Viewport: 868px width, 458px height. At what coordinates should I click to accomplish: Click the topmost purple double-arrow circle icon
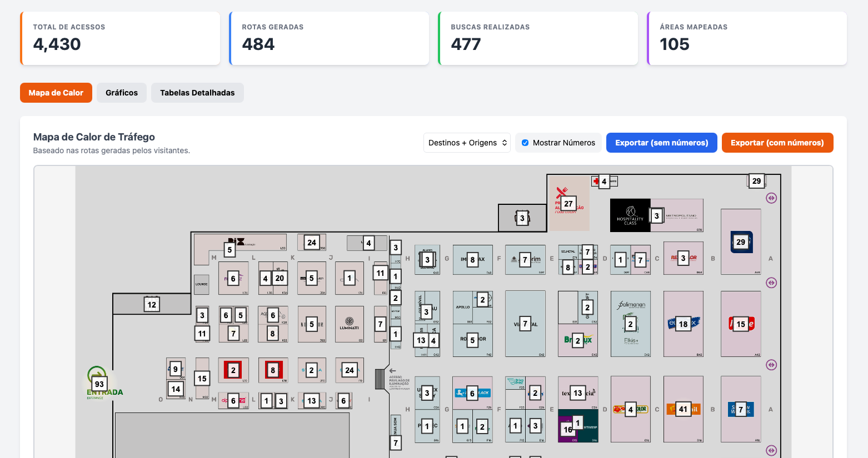pos(771,198)
